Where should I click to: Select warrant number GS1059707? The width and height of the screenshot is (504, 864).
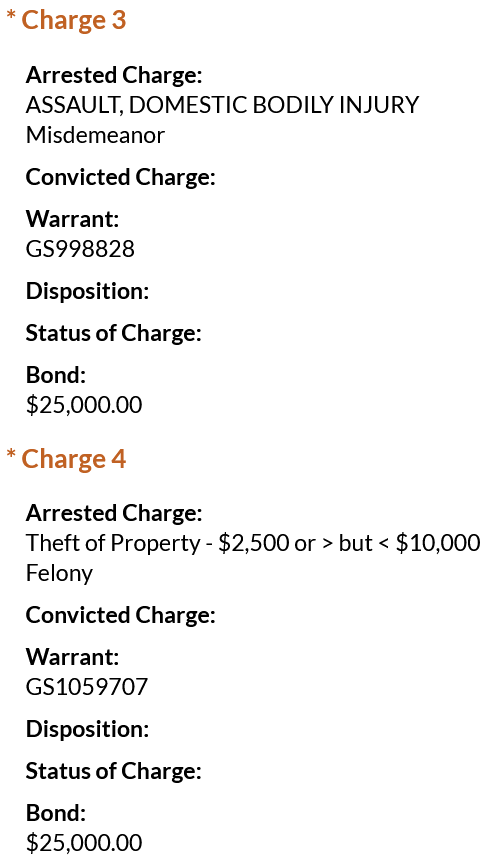(87, 687)
